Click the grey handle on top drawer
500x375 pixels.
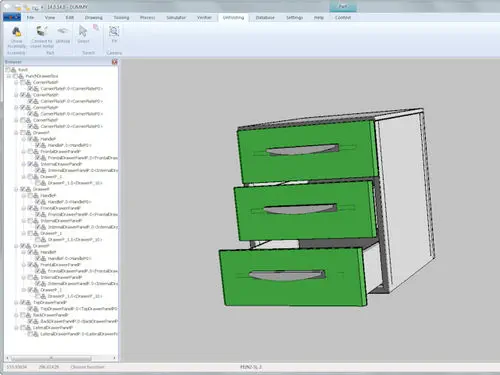click(302, 150)
